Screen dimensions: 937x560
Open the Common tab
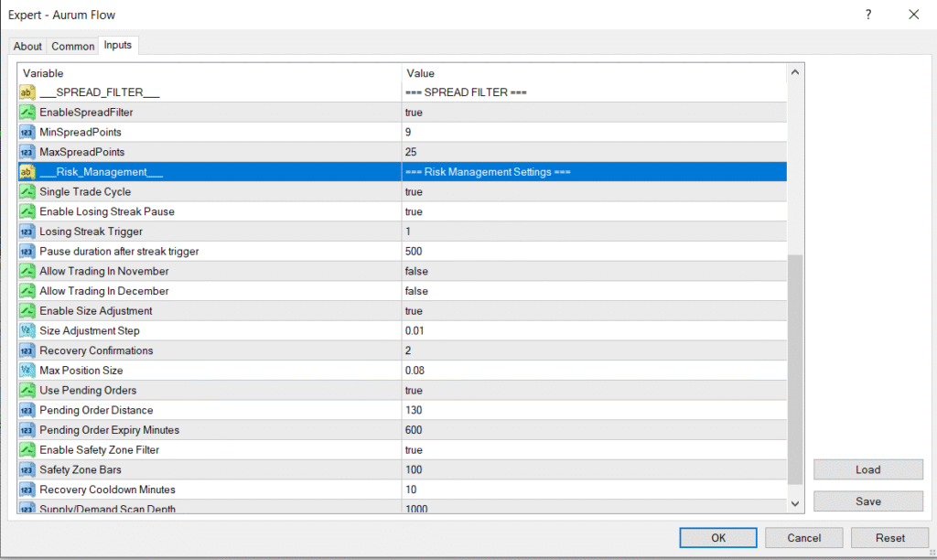pos(72,47)
